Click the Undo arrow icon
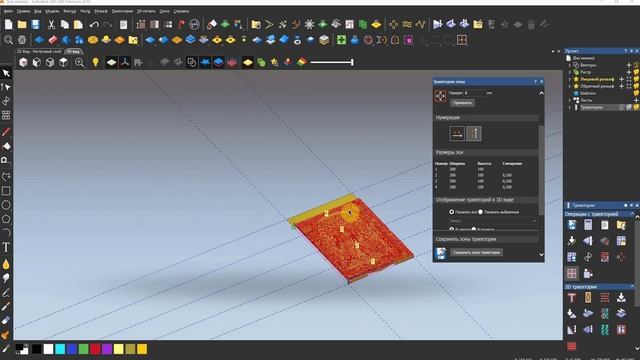The height and width of the screenshot is (360, 640). pos(94,24)
